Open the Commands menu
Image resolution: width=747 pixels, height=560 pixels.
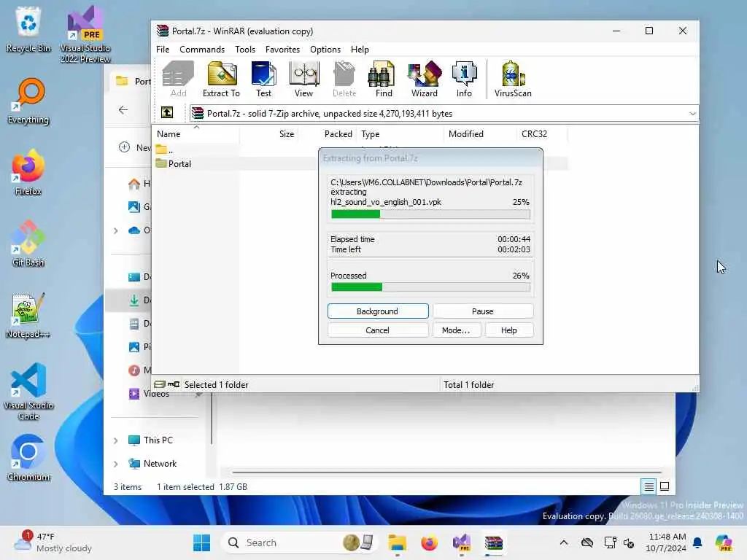tap(202, 50)
